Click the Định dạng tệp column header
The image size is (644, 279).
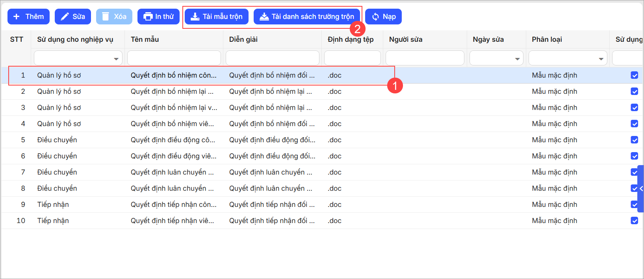[x=351, y=39]
